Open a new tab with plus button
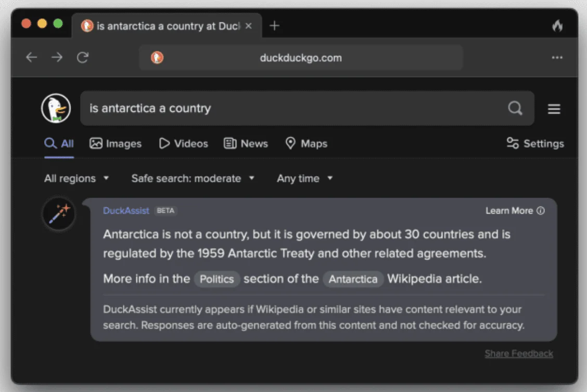The width and height of the screenshot is (587, 392). click(x=274, y=26)
